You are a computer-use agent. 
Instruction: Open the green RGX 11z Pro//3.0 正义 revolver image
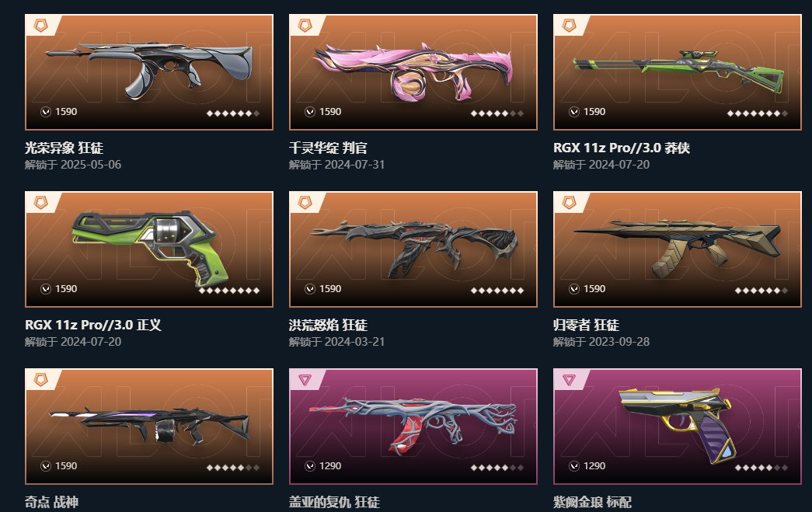pyautogui.click(x=150, y=248)
